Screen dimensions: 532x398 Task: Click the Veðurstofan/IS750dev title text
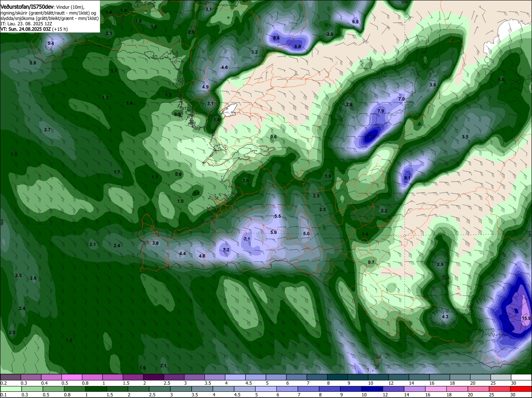[27, 7]
